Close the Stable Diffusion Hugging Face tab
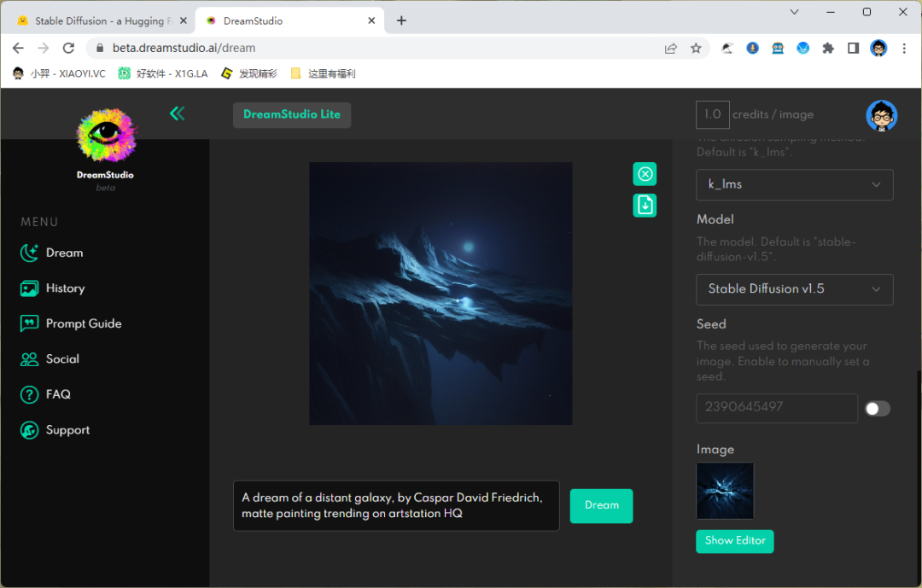922x588 pixels. (184, 20)
